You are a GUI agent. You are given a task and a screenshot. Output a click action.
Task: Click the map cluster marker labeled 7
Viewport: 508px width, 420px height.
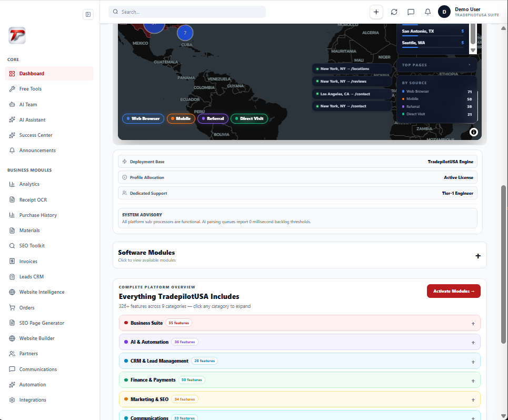pyautogui.click(x=185, y=33)
